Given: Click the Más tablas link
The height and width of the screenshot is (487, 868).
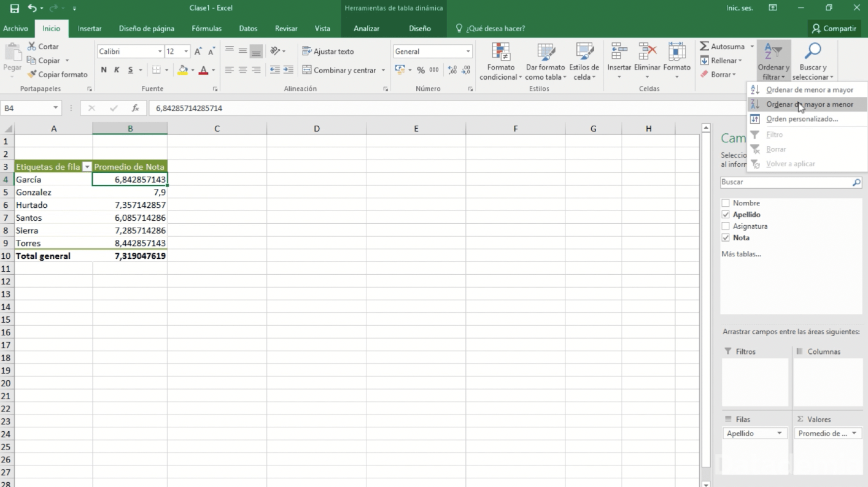Looking at the screenshot, I should coord(740,253).
